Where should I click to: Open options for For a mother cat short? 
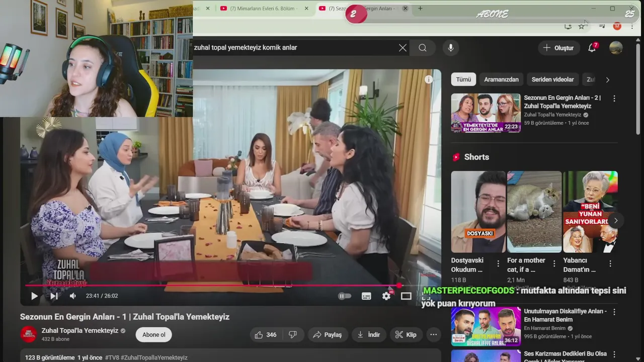(554, 263)
